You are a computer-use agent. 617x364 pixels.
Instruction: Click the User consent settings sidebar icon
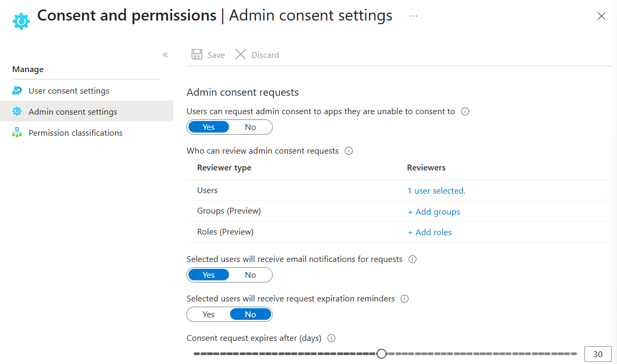click(x=17, y=90)
